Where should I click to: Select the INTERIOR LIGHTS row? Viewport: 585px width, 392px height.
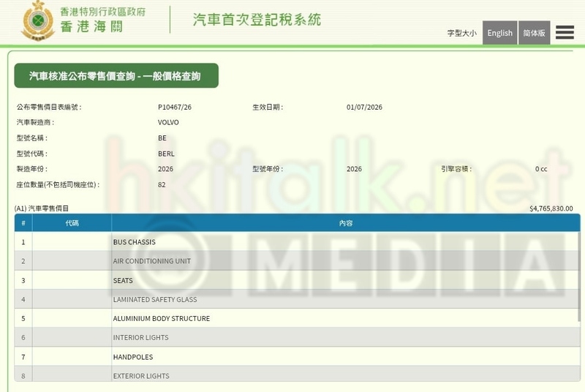(x=296, y=337)
